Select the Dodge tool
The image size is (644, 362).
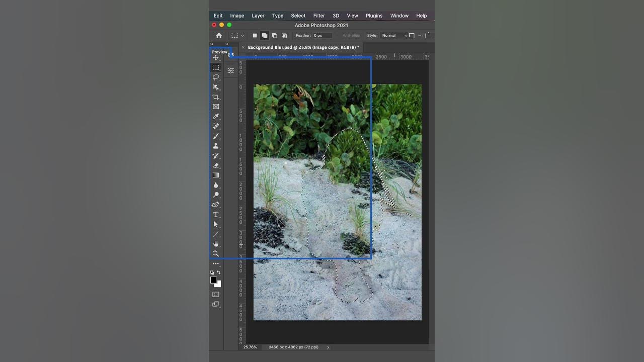216,195
